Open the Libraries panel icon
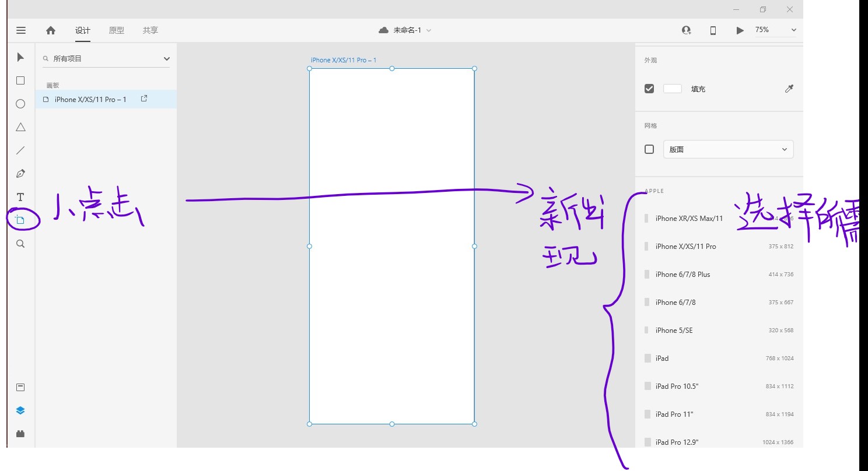 point(20,387)
